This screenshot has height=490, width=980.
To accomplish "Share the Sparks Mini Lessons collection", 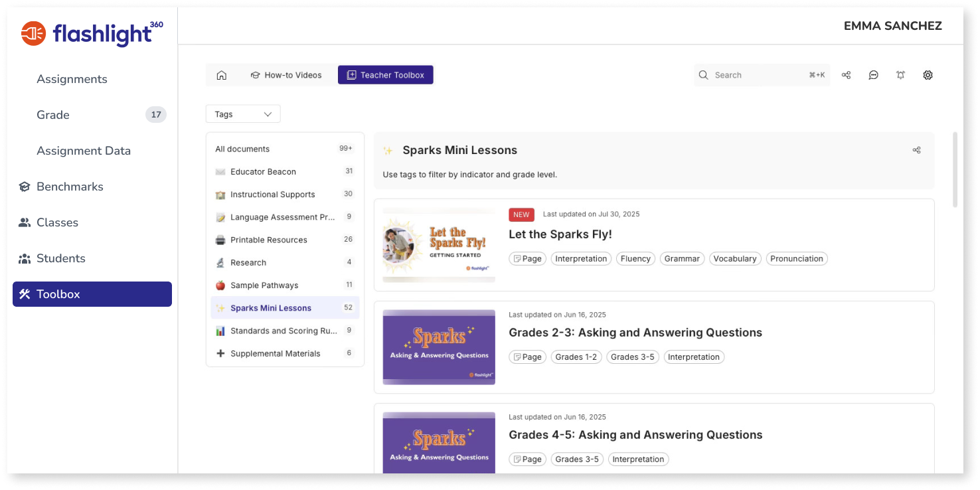I will coord(916,150).
